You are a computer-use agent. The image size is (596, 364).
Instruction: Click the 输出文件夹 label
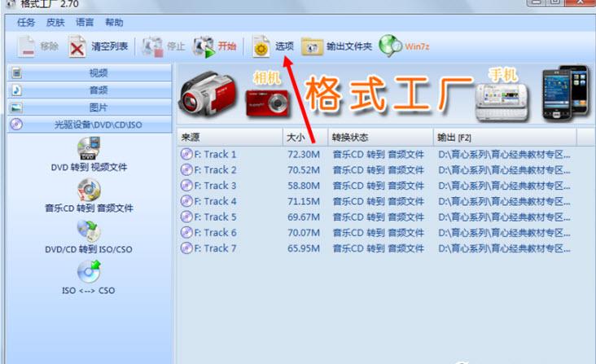pos(349,46)
